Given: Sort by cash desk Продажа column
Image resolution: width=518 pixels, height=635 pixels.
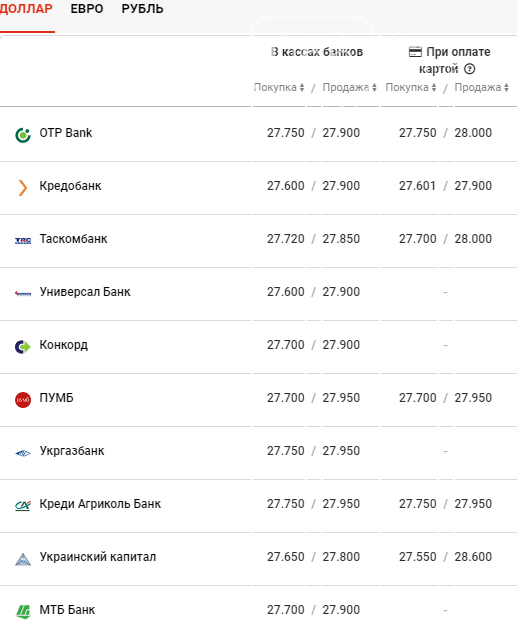Looking at the screenshot, I should [349, 87].
